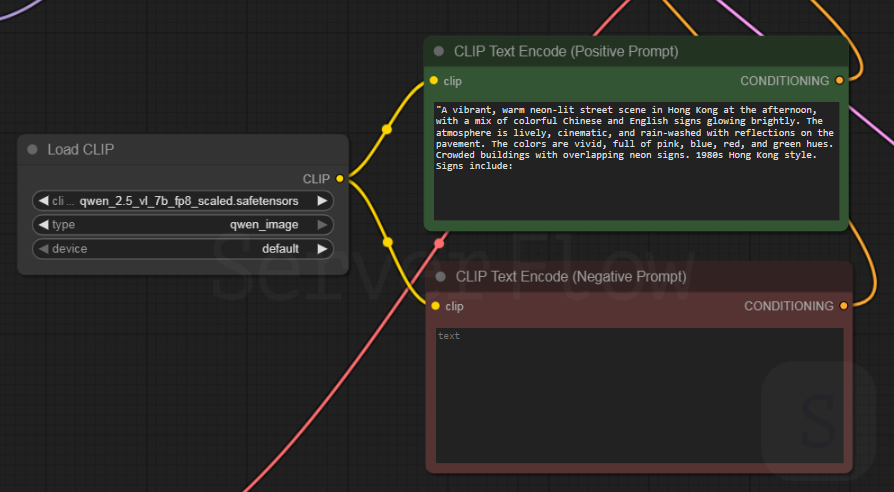This screenshot has width=894, height=492.
Task: Step device value back with left arrow
Action: click(x=43, y=249)
